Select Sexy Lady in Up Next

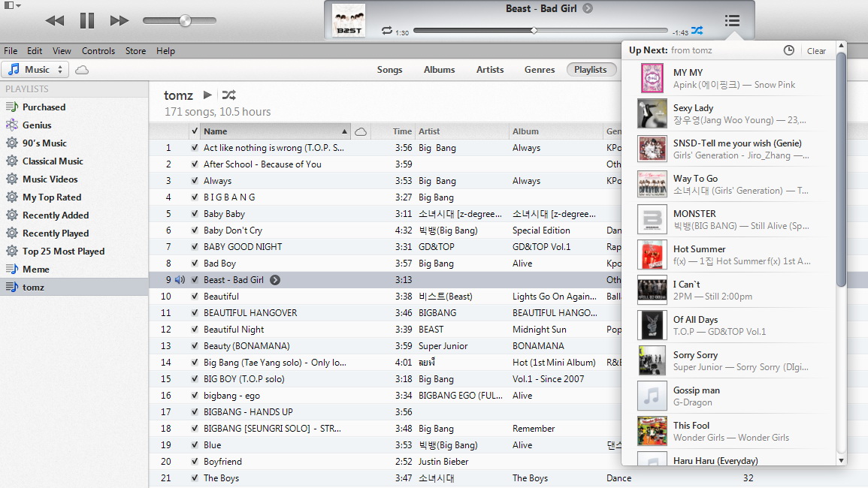[x=728, y=113]
